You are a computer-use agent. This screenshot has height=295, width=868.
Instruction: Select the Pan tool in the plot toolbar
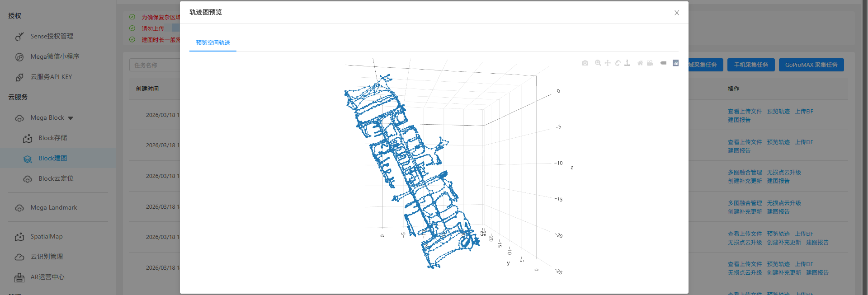pyautogui.click(x=608, y=63)
